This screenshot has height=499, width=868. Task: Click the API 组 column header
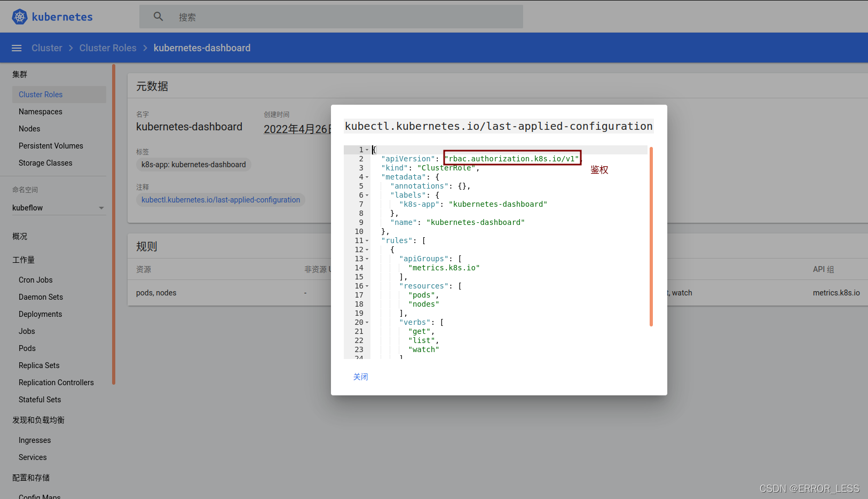point(824,269)
